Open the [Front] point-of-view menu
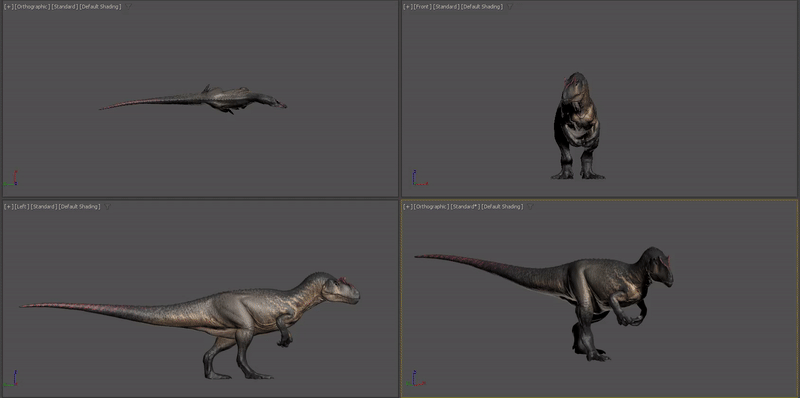 [x=422, y=7]
